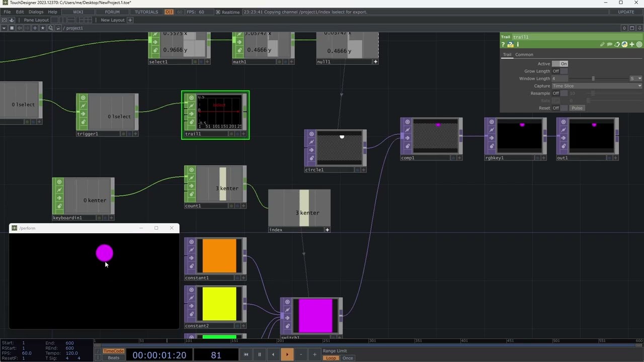This screenshot has height=362, width=644.
Task: Toggle viewer active icon on trail1 node
Action: click(191, 98)
